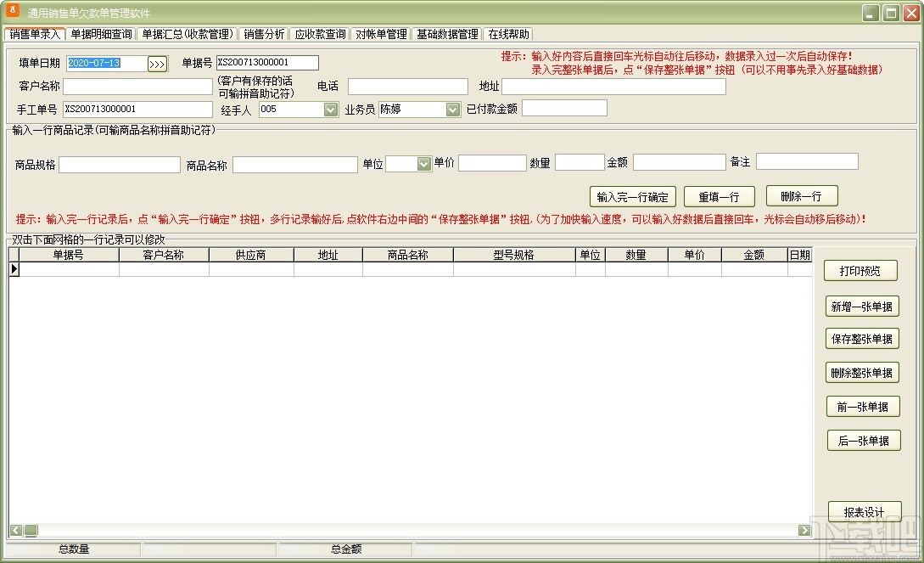
Task: Click inside the 客户名称 input field
Action: [136, 86]
